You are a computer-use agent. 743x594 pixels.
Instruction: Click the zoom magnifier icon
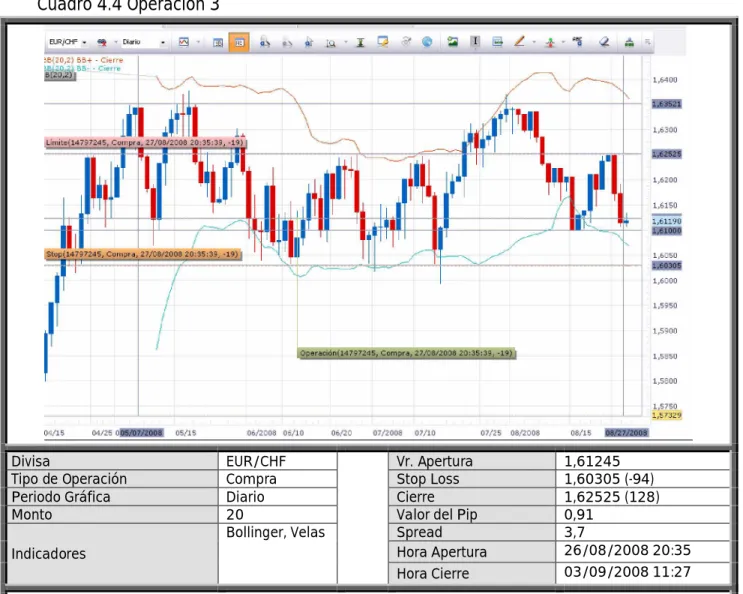331,43
